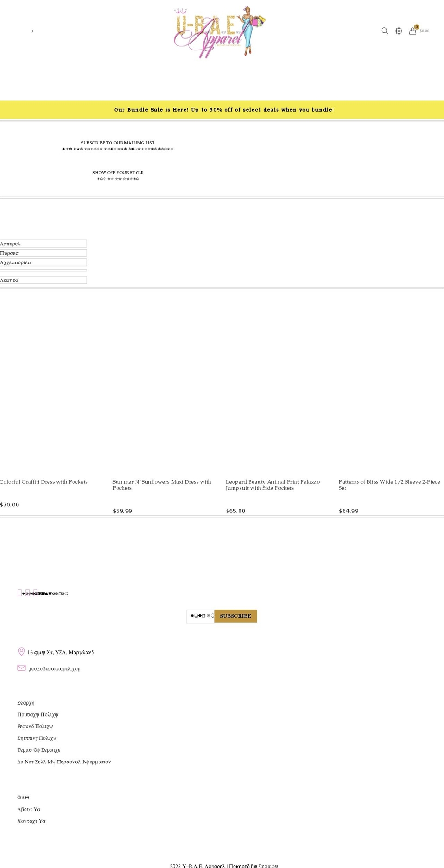Open the "Σηιππινγ Πολιχψ" footer link
This screenshot has width=444, height=868.
point(37,738)
